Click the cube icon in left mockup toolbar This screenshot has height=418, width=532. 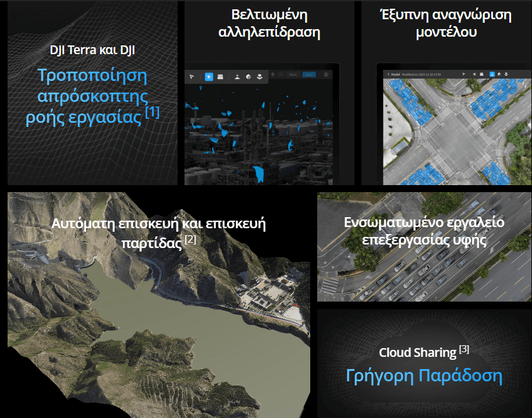[x=248, y=76]
